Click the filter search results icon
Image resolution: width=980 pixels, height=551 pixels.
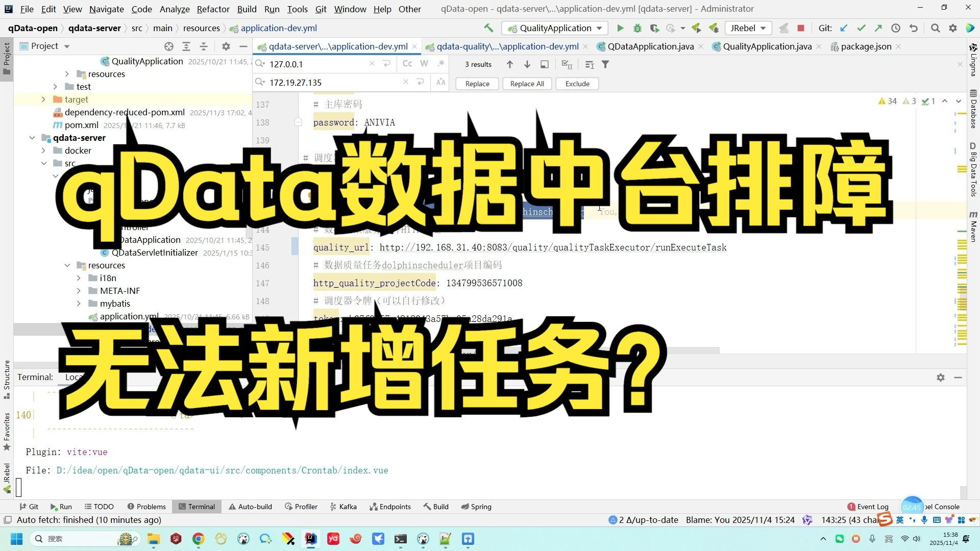605,64
